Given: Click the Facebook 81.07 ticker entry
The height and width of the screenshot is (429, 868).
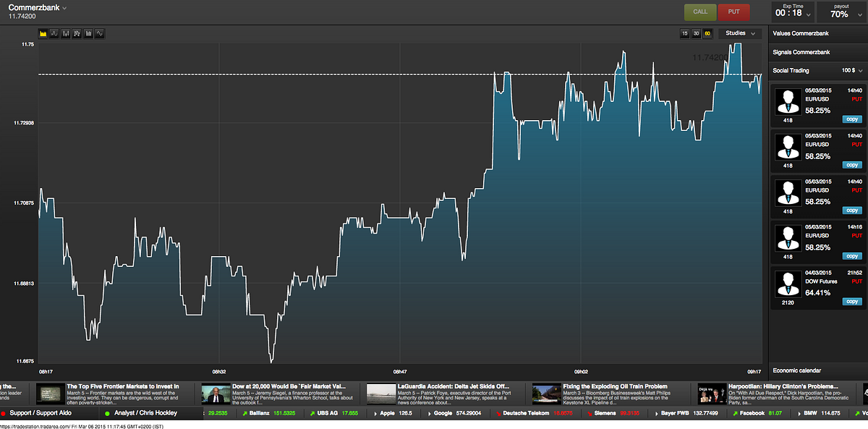Looking at the screenshot, I should tap(757, 412).
